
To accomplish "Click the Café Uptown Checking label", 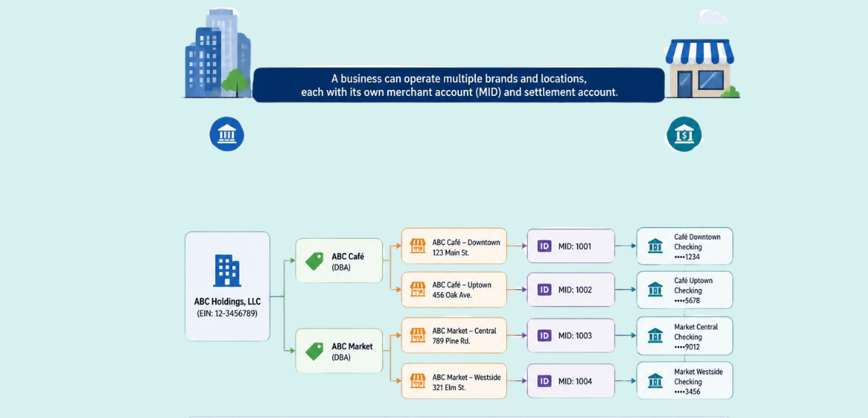I will coord(693,286).
